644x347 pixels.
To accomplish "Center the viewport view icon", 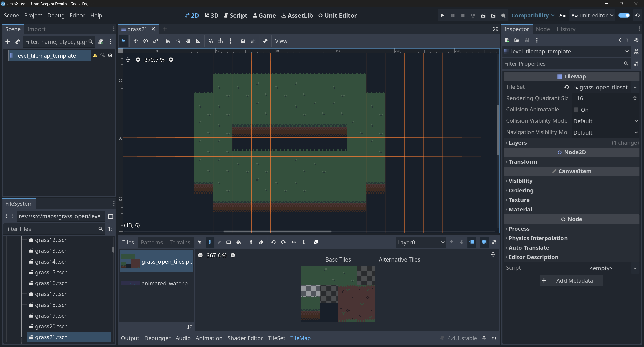I will point(128,60).
